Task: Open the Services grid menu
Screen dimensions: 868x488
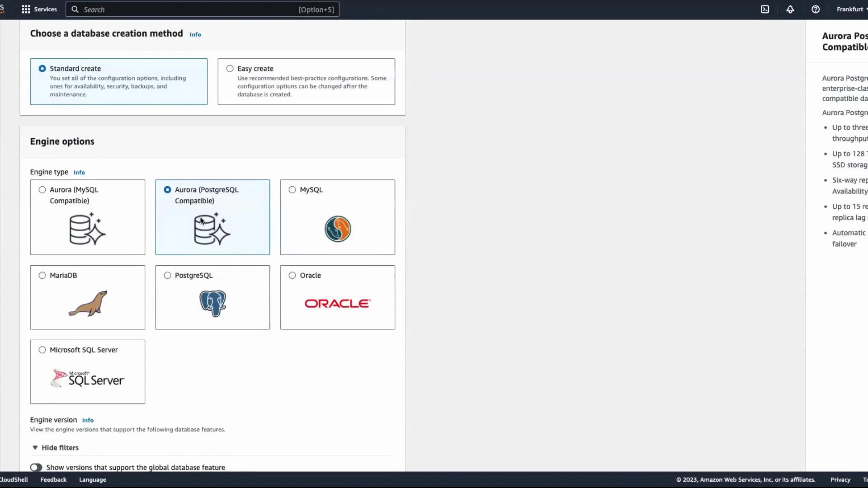Action: point(26,9)
